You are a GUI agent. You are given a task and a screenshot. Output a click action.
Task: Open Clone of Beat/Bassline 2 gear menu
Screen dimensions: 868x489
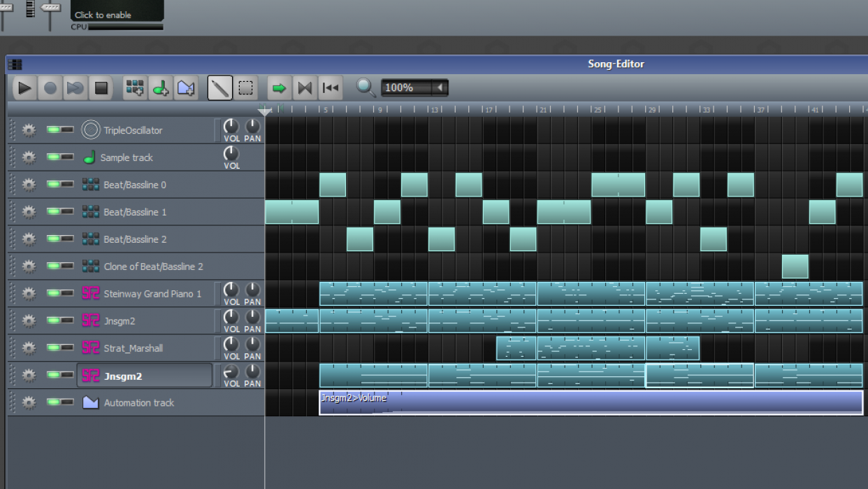click(x=29, y=267)
